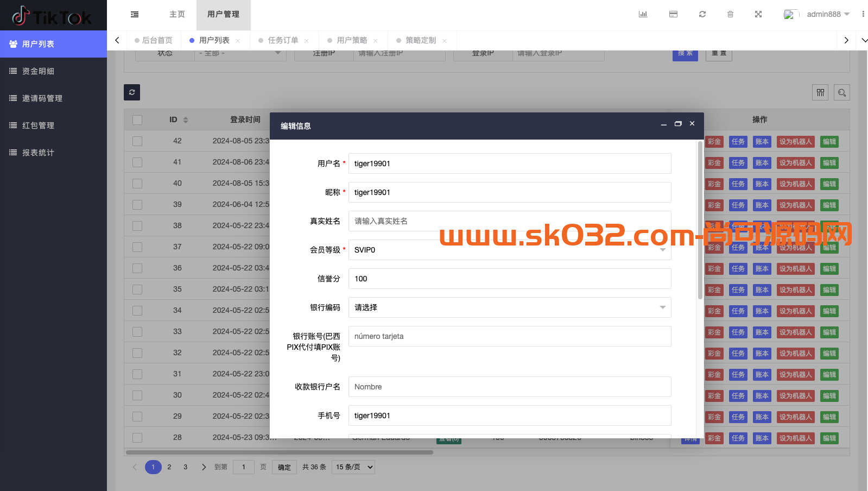Click the dialog's vertical scrollbar thumb

click(x=700, y=220)
